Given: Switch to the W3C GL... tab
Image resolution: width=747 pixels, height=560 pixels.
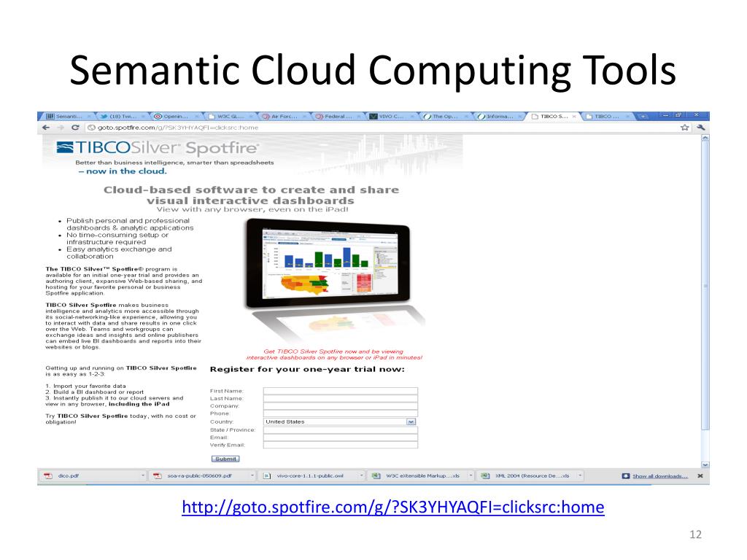Looking at the screenshot, I should 230,116.
